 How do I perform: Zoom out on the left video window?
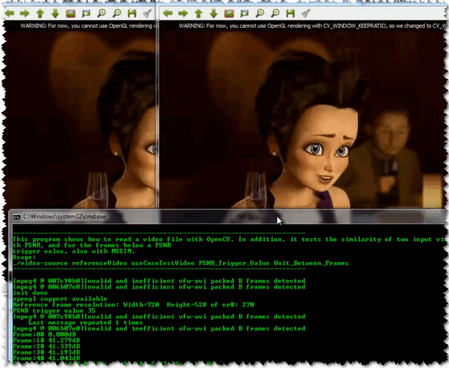(x=117, y=13)
